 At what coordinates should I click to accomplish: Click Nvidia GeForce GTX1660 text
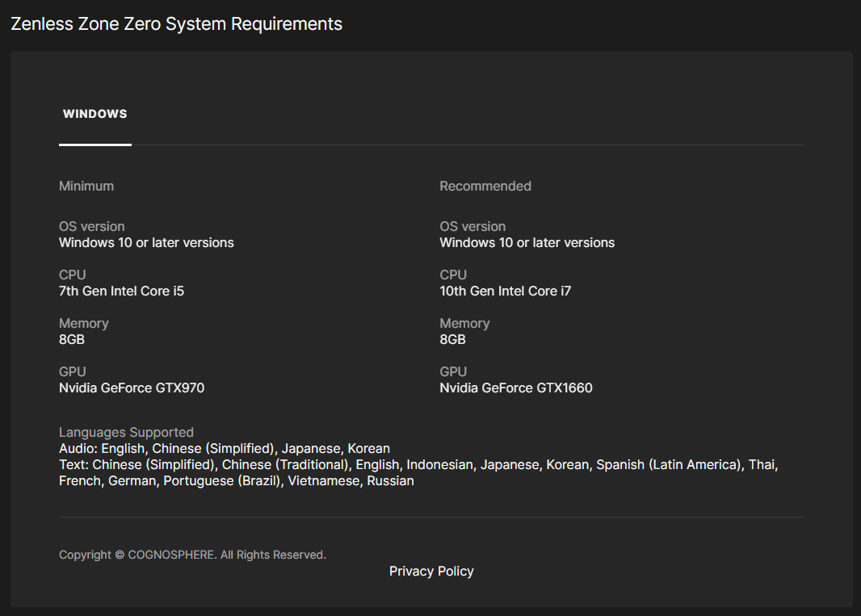coord(516,388)
